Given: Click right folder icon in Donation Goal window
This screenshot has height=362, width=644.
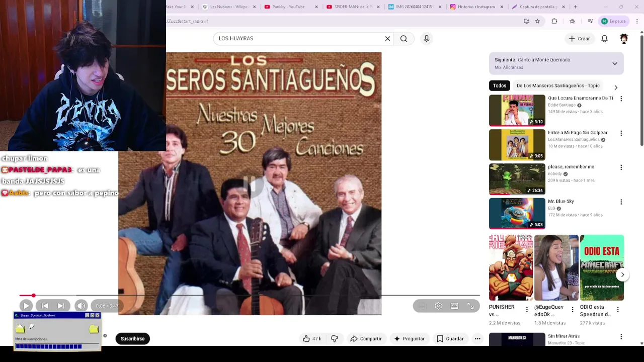Looking at the screenshot, I should 94,329.
